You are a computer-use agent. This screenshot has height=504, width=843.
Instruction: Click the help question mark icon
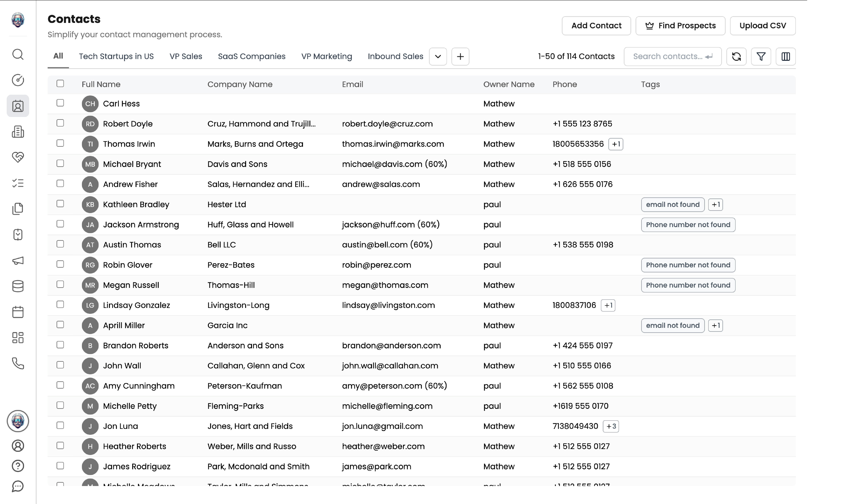pyautogui.click(x=18, y=466)
